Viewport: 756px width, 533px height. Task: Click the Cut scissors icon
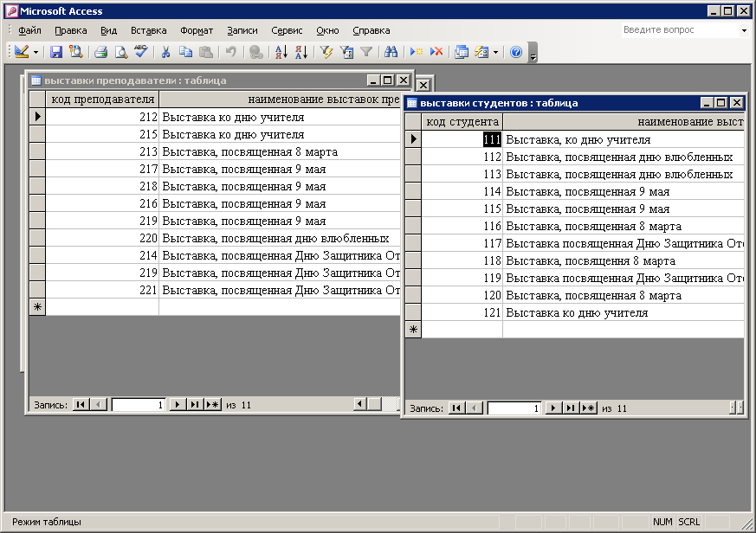pyautogui.click(x=166, y=52)
